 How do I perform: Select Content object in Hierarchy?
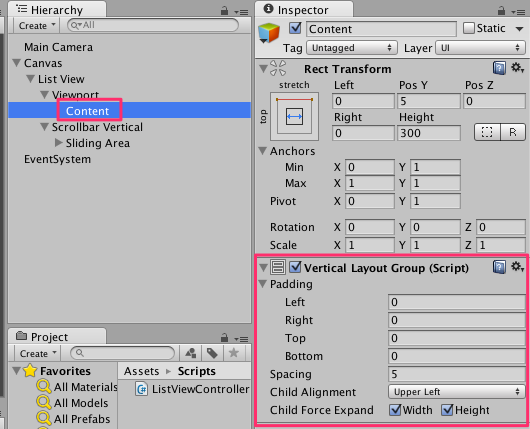[x=88, y=111]
